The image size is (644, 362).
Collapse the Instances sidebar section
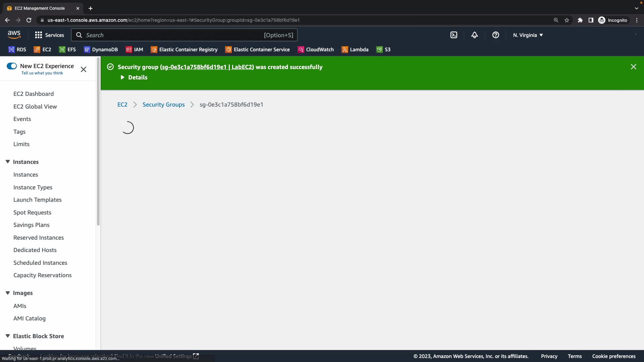[x=8, y=162]
